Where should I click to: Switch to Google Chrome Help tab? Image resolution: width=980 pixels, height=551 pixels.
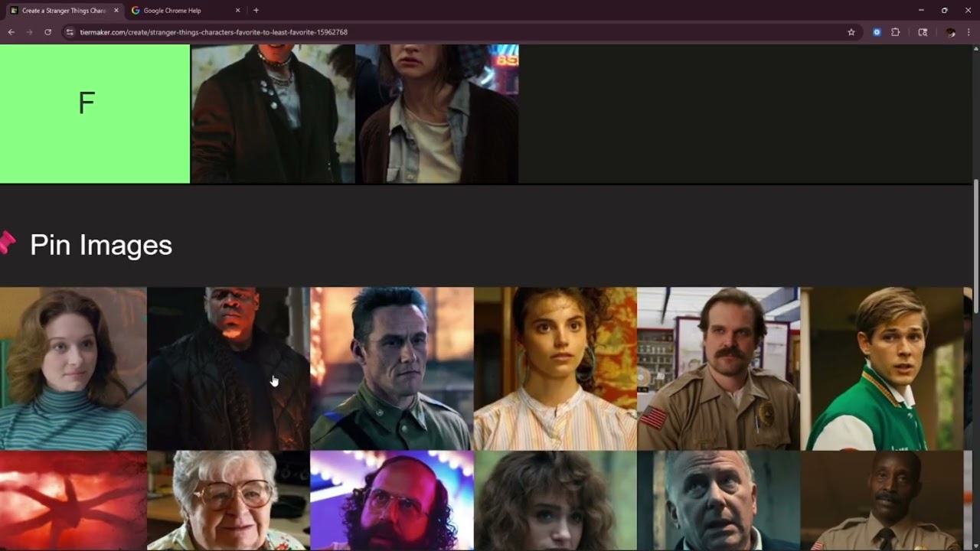click(x=185, y=11)
